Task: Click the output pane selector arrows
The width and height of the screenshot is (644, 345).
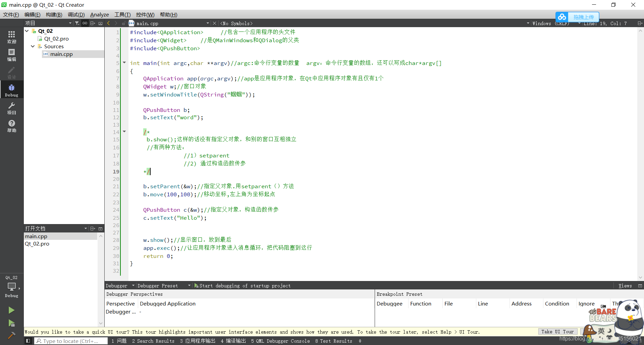Action: (x=360, y=341)
